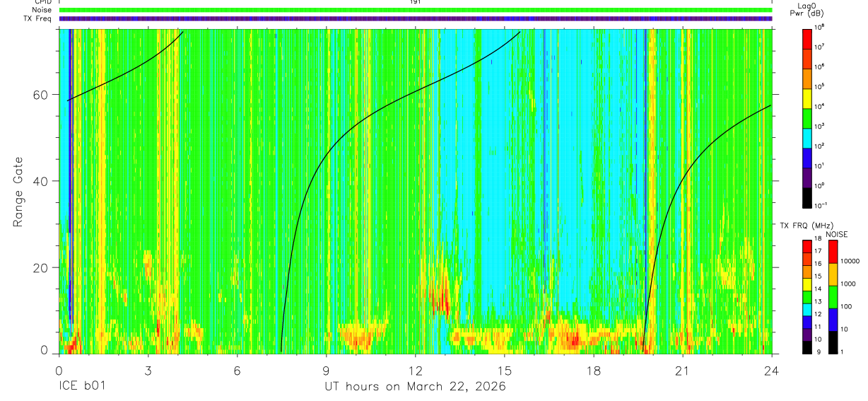Click the '16' label on TX FRQ scale
Image resolution: width=868 pixels, height=401 pixels.
[819, 264]
